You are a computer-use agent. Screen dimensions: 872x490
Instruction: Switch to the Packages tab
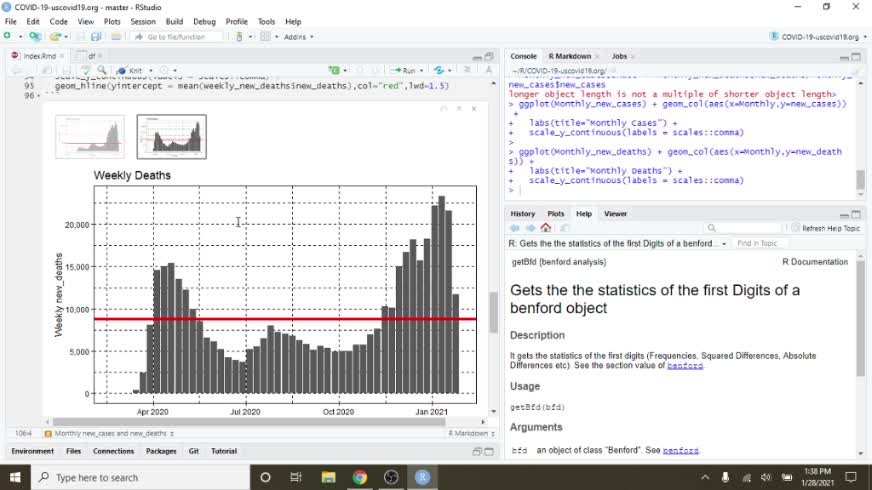pyautogui.click(x=161, y=451)
